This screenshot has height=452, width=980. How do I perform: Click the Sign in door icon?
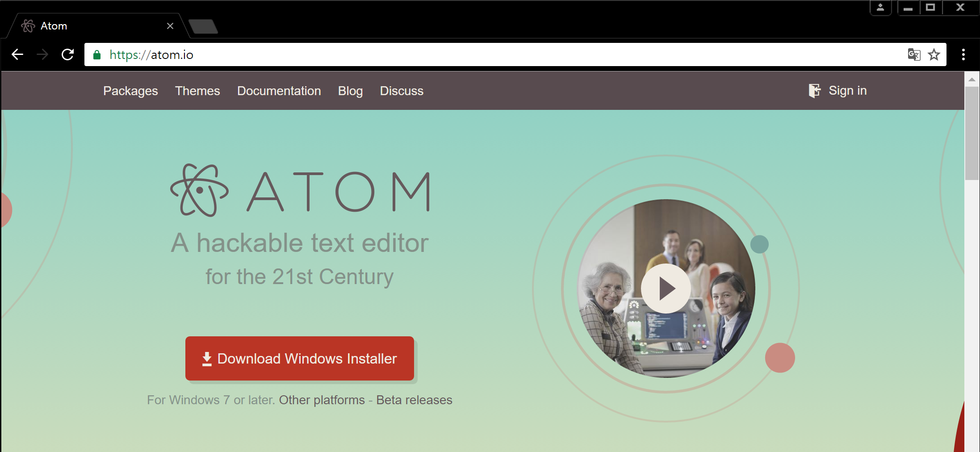815,91
